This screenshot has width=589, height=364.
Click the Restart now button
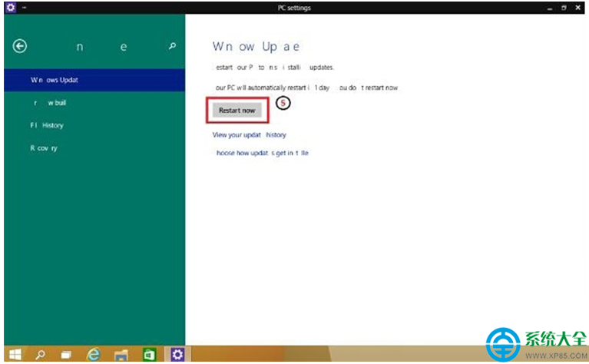237,110
